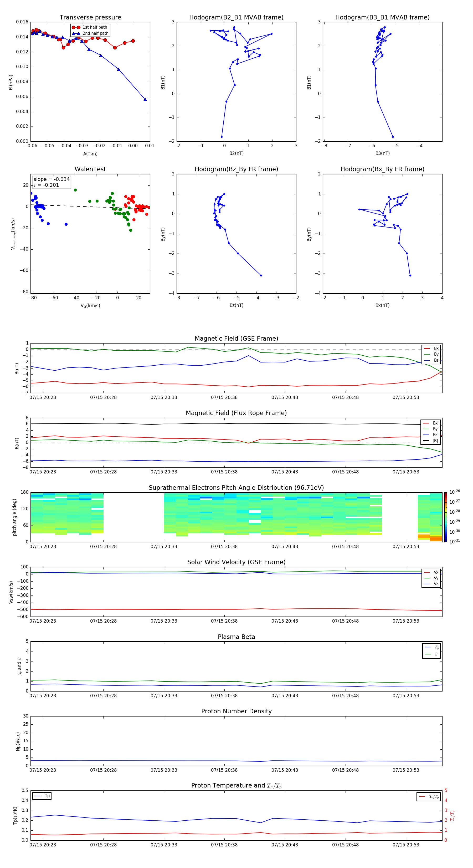Screen dimensions: 473x868
Task: Click the "Magnetic Field (GSE Frame)" title
Action: (236, 339)
